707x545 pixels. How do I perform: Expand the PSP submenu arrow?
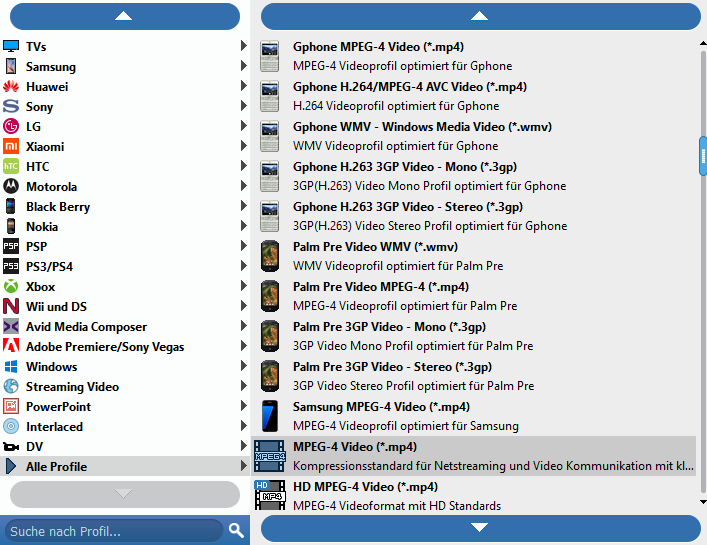(x=243, y=246)
